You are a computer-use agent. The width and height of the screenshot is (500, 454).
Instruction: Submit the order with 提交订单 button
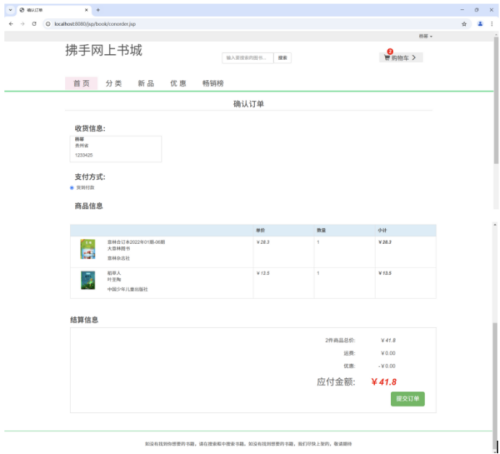[408, 399]
